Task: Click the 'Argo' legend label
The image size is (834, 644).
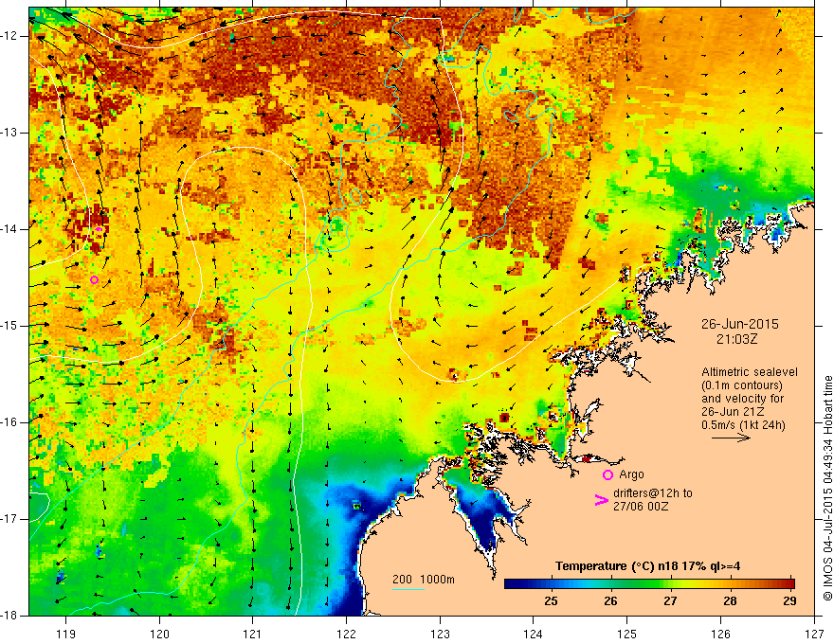Action: point(631,474)
